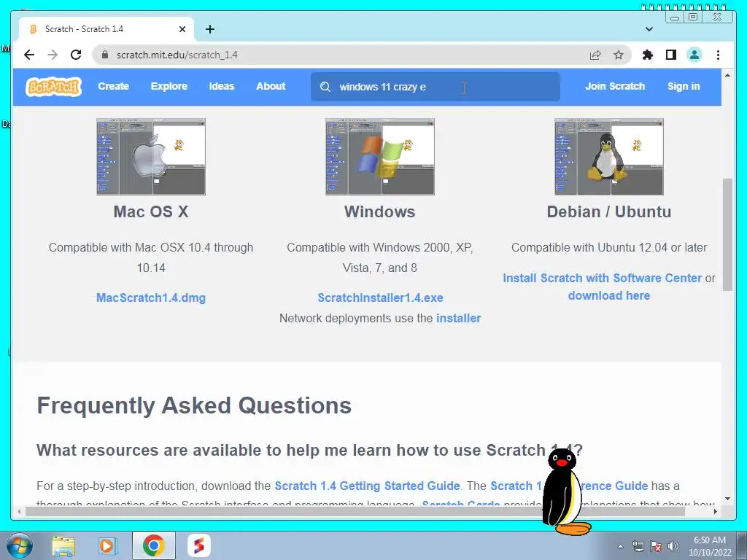Open the Explore menu item
747x560 pixels.
(169, 86)
